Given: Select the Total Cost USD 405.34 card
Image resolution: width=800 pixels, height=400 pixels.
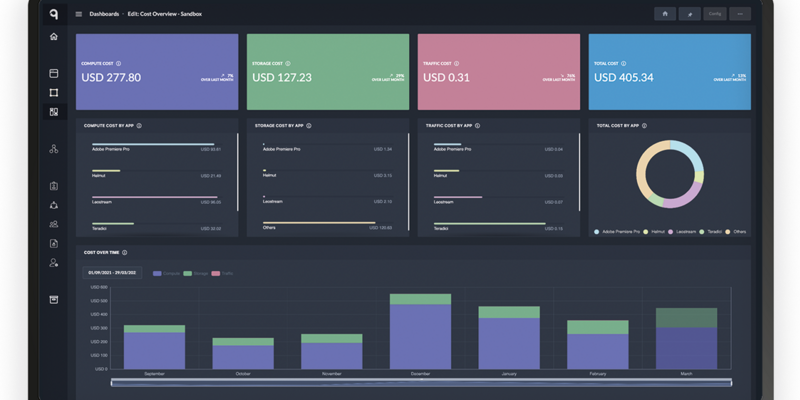Looking at the screenshot, I should point(670,72).
